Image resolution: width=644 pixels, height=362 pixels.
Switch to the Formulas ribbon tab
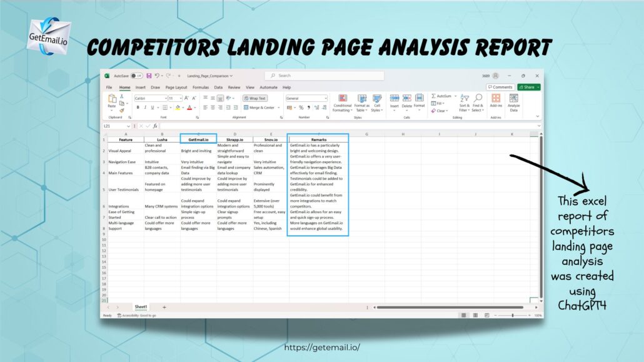pos(201,87)
